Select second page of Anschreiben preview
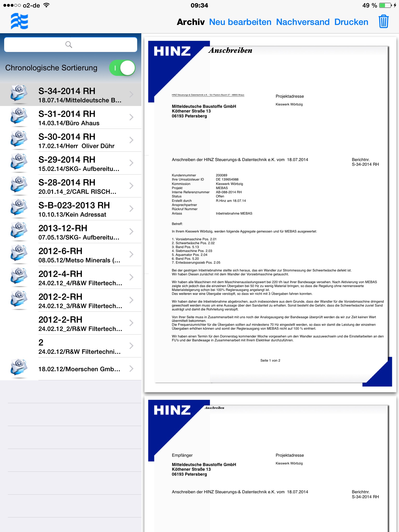 (x=270, y=464)
